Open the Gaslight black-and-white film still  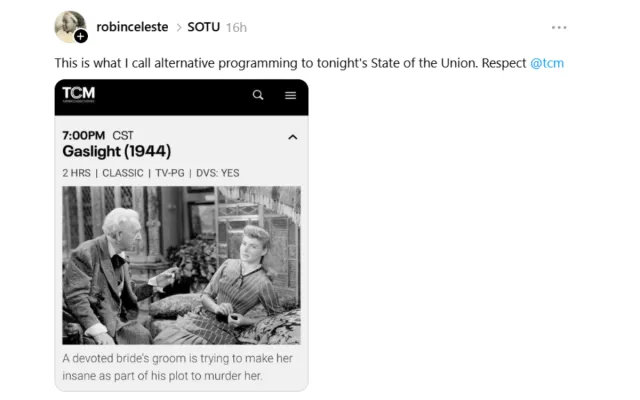click(181, 265)
